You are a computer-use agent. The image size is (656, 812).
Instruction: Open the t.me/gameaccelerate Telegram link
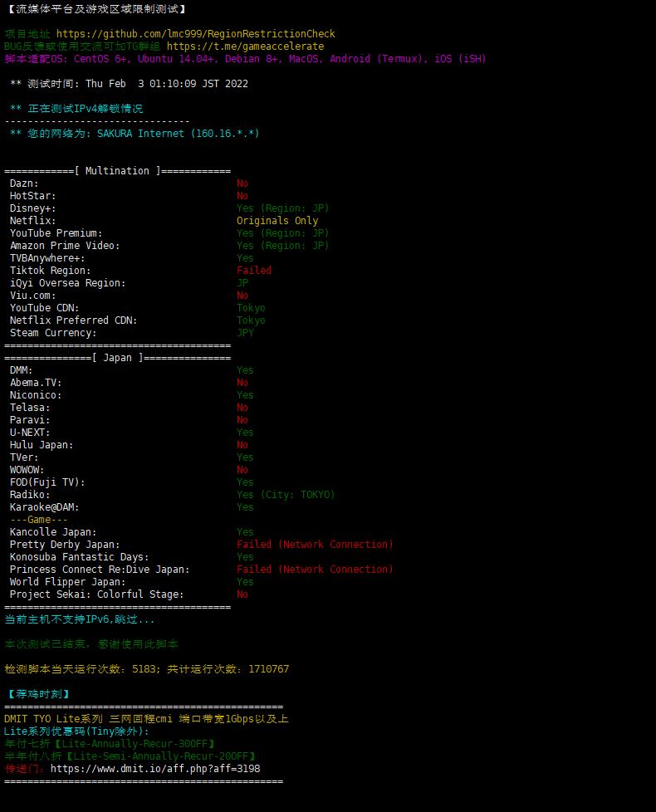click(x=246, y=46)
